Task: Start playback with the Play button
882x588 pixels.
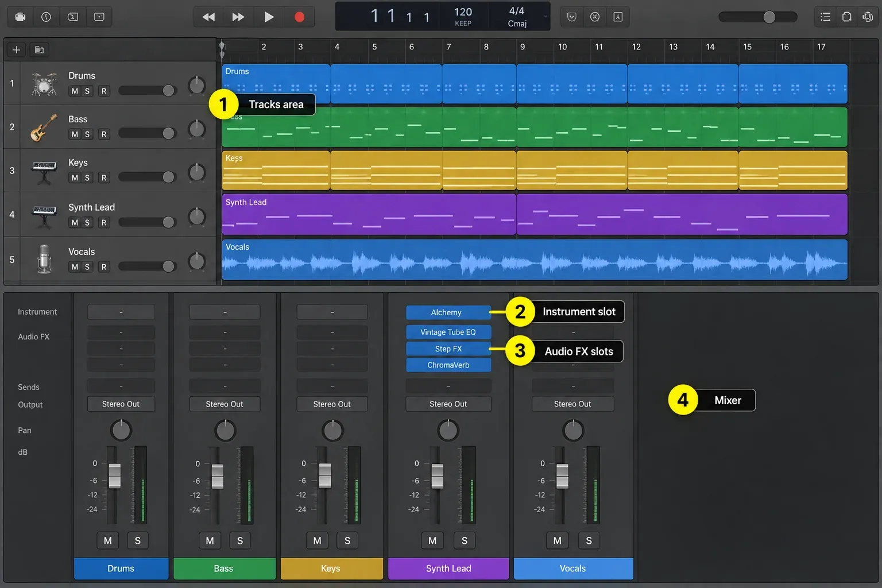Action: coord(269,17)
